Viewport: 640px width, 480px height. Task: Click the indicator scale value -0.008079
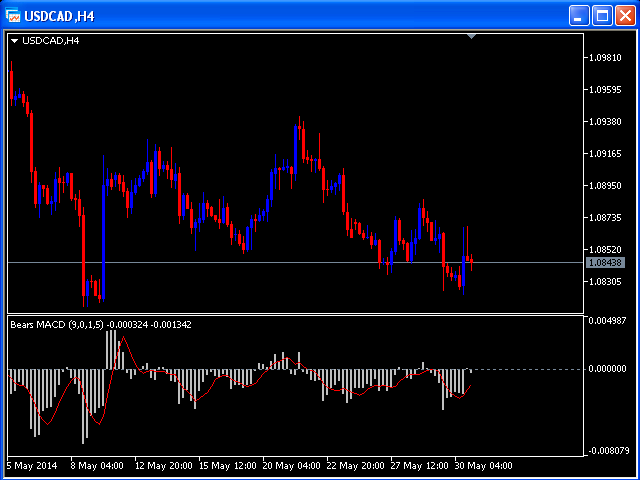(608, 451)
